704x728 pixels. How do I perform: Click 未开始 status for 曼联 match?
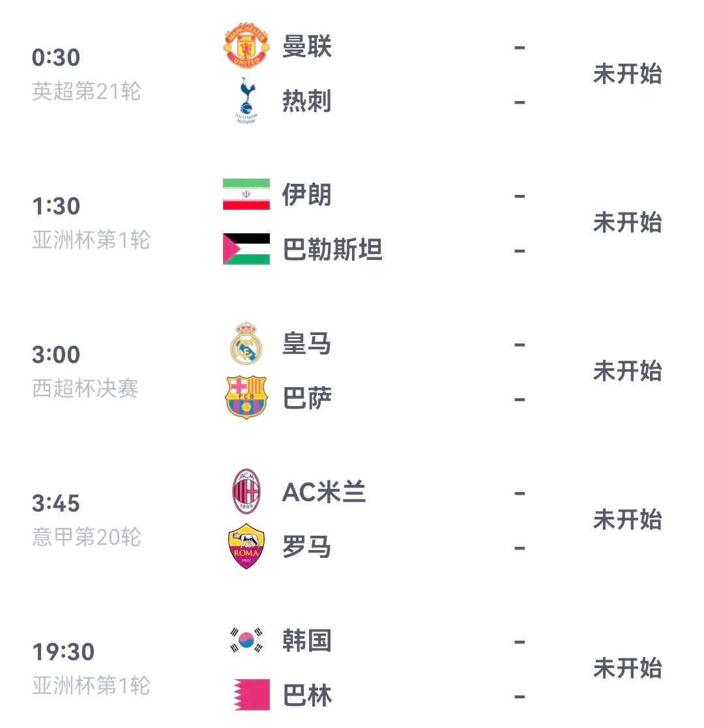(627, 74)
